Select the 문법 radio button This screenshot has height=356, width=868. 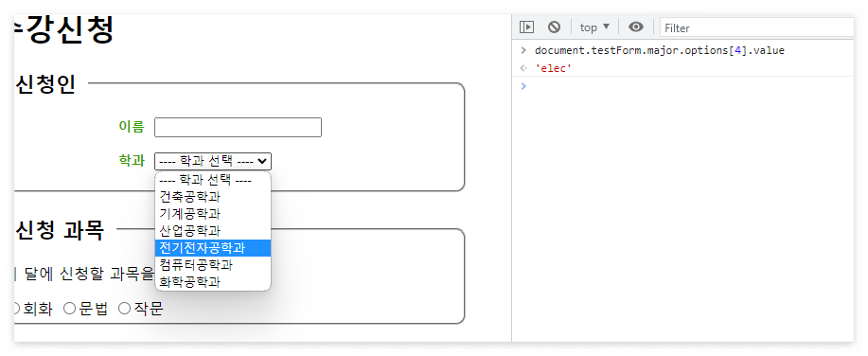[x=70, y=309]
